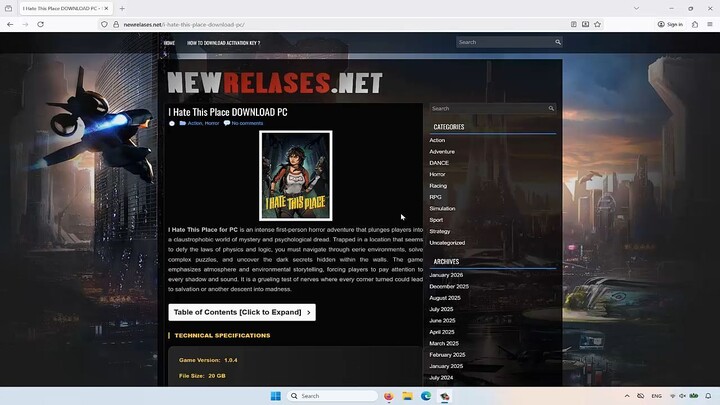Open sidebar Action category
This screenshot has height=405, width=720.
pos(437,140)
